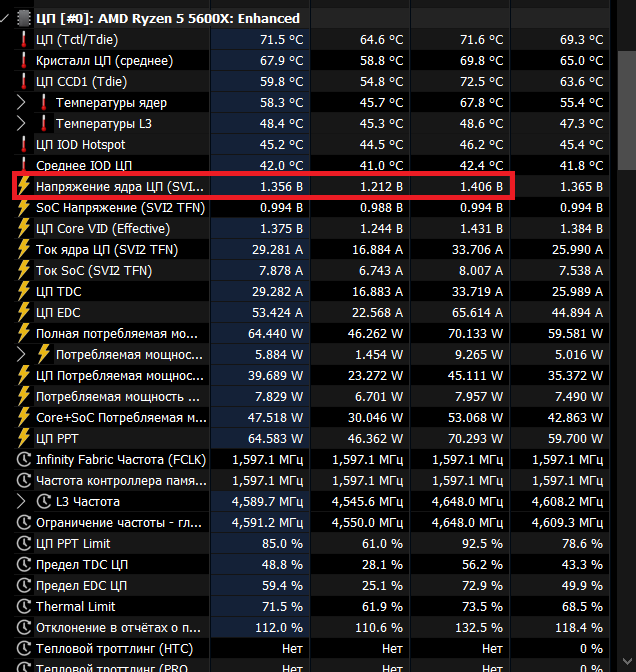Select the Отклонение в отчётах о п... label

118,627
